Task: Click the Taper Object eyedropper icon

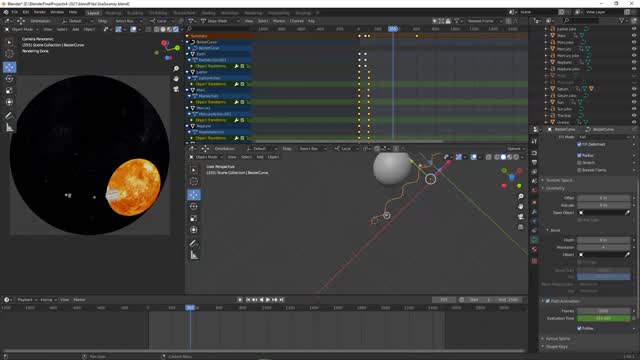Action: 627,213
